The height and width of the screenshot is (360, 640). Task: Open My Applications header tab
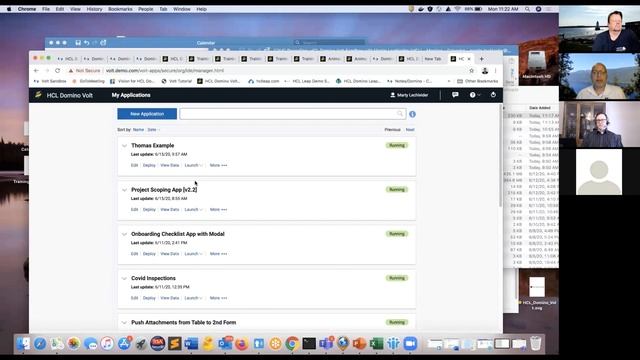click(131, 95)
